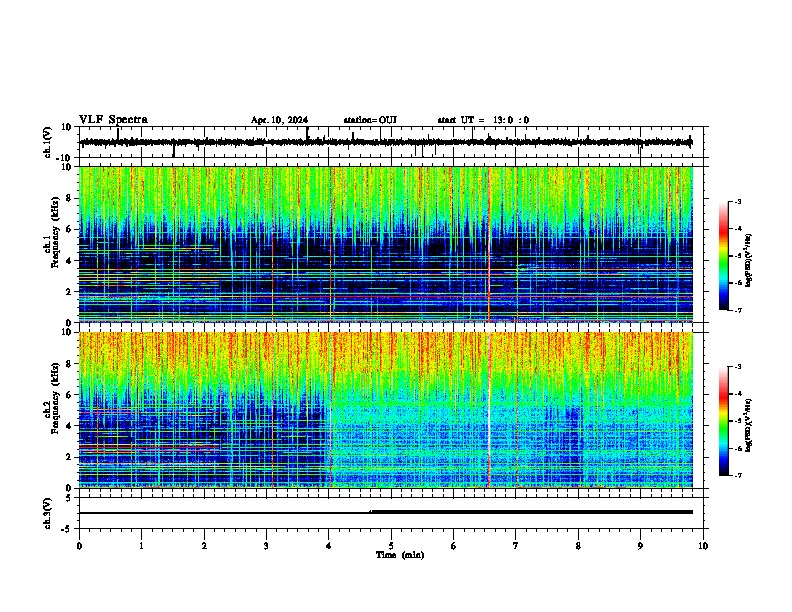The width and height of the screenshot is (792, 612).
Task: Click time axis tick label 0
Action: click(79, 546)
